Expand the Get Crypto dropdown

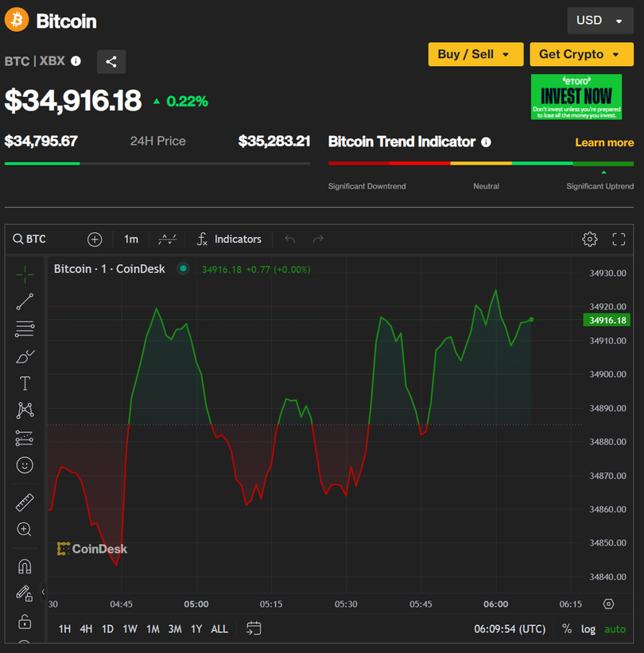click(x=582, y=54)
